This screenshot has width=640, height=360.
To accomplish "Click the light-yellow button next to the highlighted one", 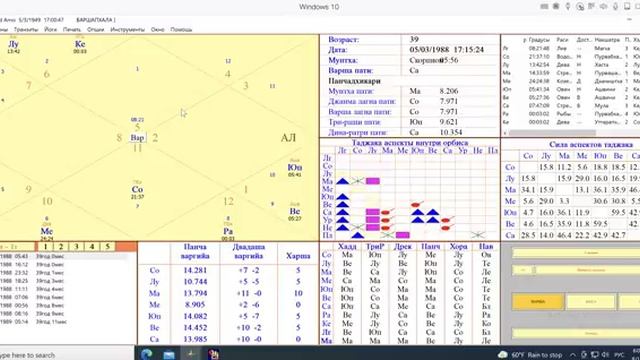I will (x=591, y=302).
